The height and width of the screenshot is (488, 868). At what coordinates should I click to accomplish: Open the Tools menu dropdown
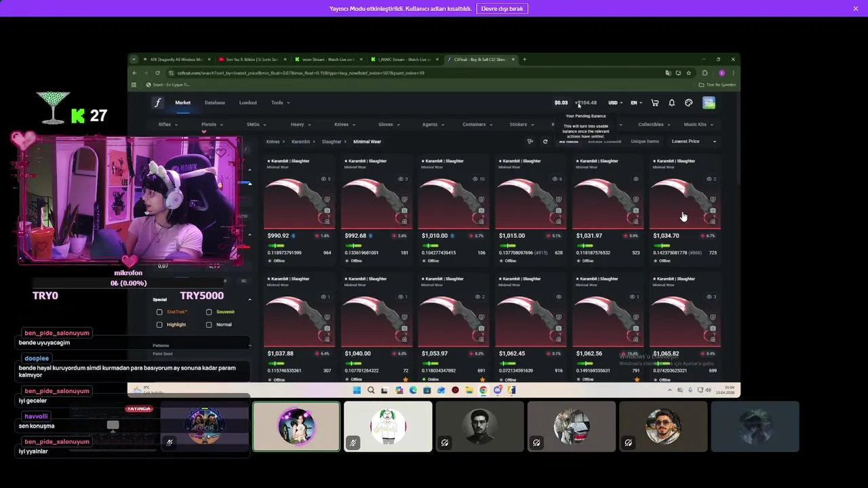[x=281, y=103]
